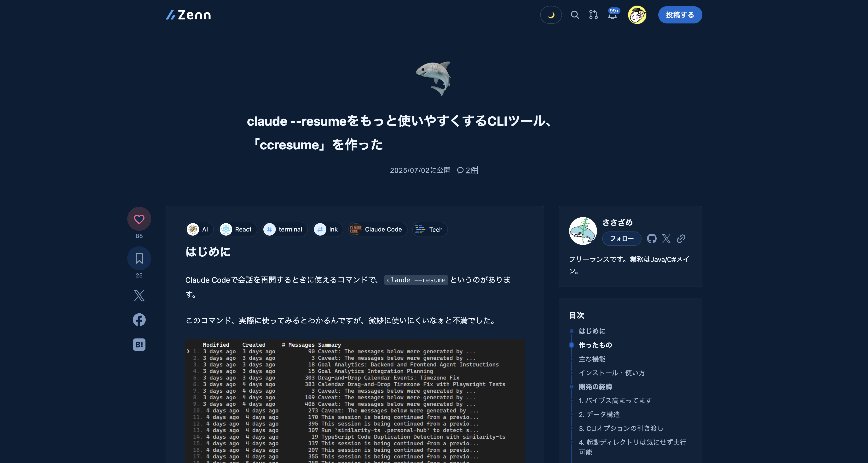The width and height of the screenshot is (868, 463).
Task: Open the author's website link icon
Action: point(681,239)
